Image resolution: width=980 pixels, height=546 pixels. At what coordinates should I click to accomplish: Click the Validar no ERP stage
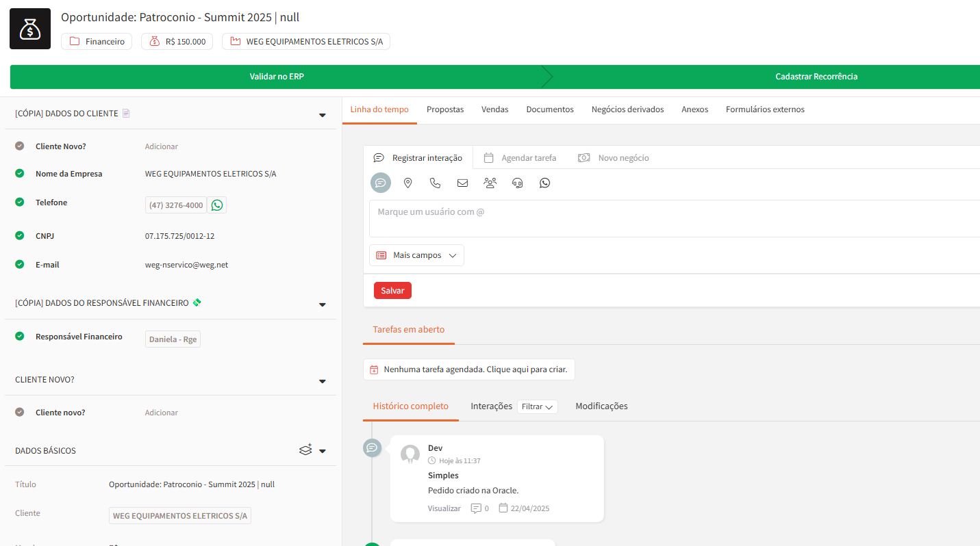pos(277,77)
